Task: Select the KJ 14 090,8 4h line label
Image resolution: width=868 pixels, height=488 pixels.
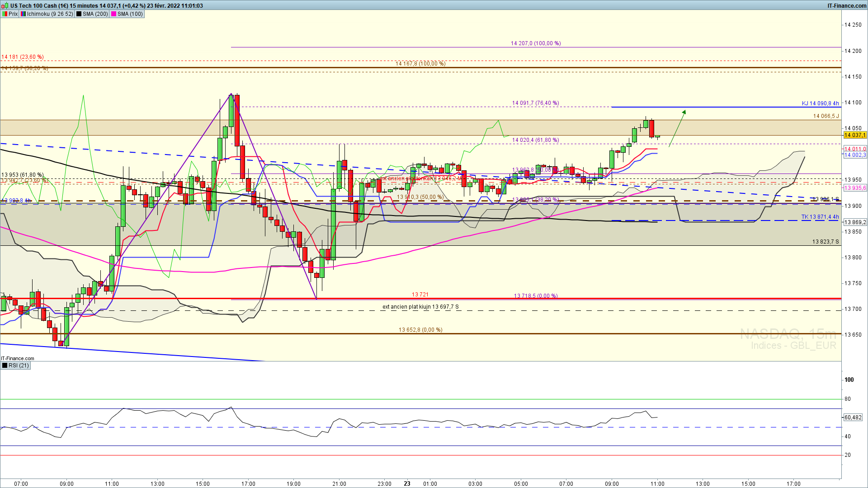Action: click(820, 103)
